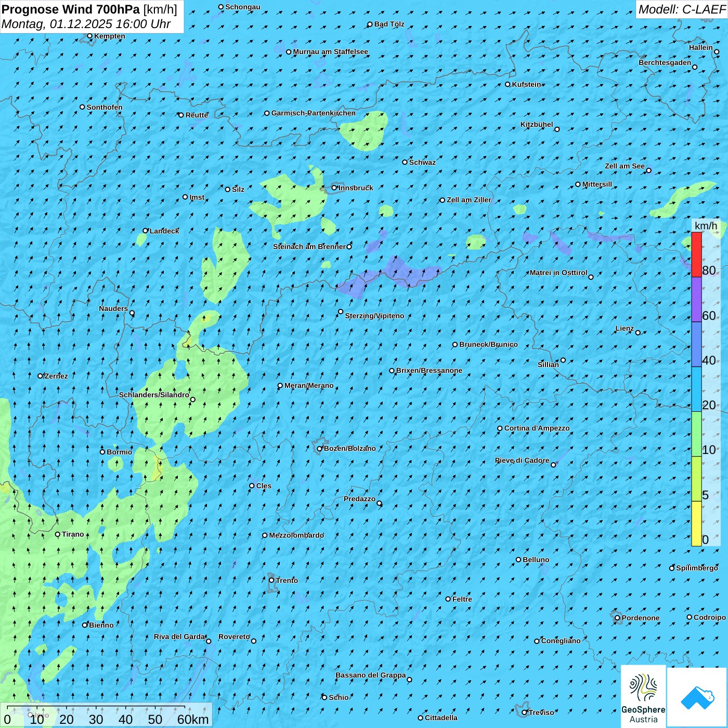Click the GeoSphere Austria logo
Screen dimensions: 728x728
[x=643, y=697]
